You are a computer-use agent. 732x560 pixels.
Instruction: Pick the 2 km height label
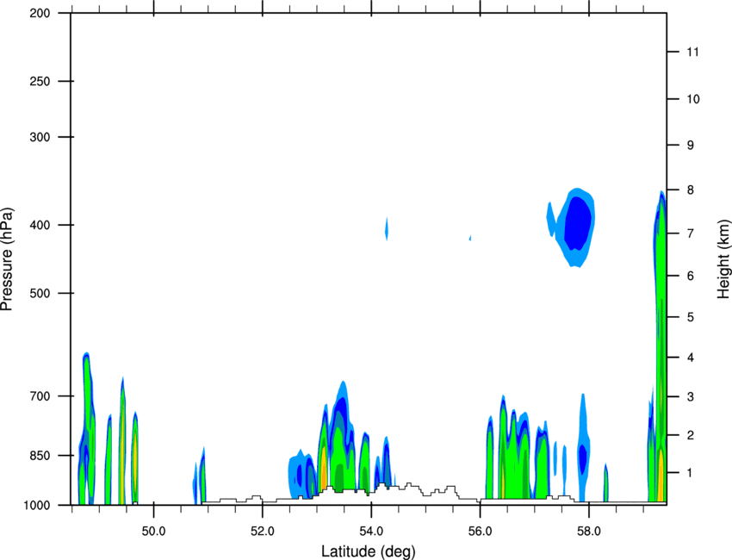(691, 435)
